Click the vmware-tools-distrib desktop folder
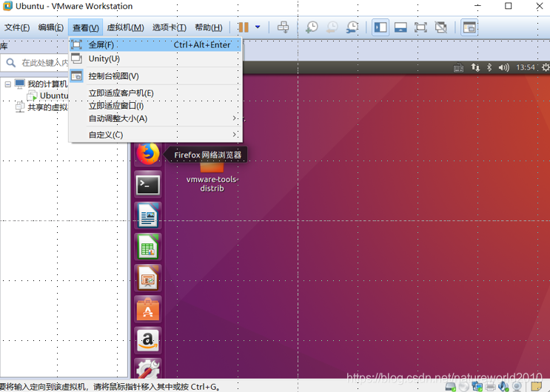Image resolution: width=550 pixels, height=392 pixels. 212,178
